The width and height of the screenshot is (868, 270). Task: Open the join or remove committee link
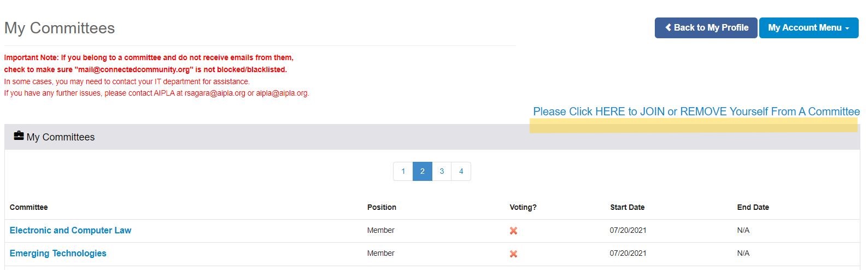(x=696, y=111)
